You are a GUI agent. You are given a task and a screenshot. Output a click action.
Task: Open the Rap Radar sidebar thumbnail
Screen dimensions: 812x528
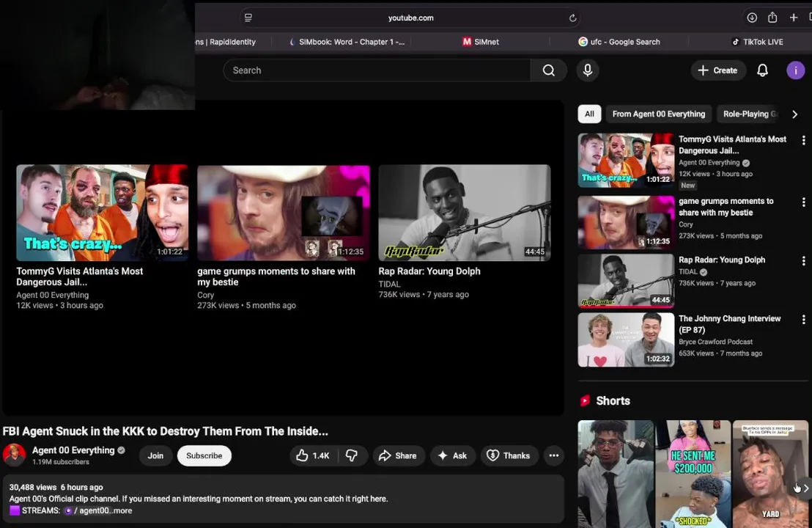tap(626, 281)
